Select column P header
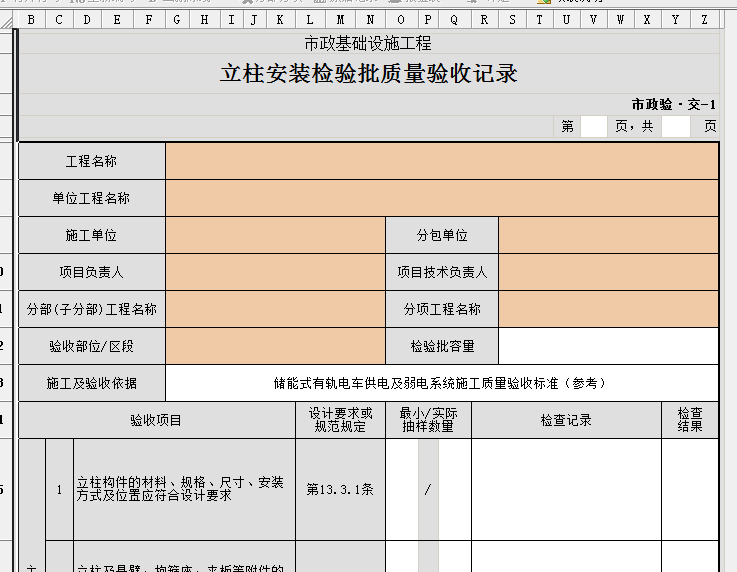737x572 pixels. (428, 20)
